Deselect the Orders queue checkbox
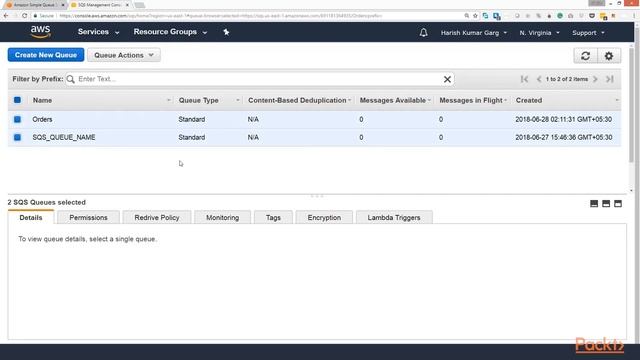 (x=17, y=119)
